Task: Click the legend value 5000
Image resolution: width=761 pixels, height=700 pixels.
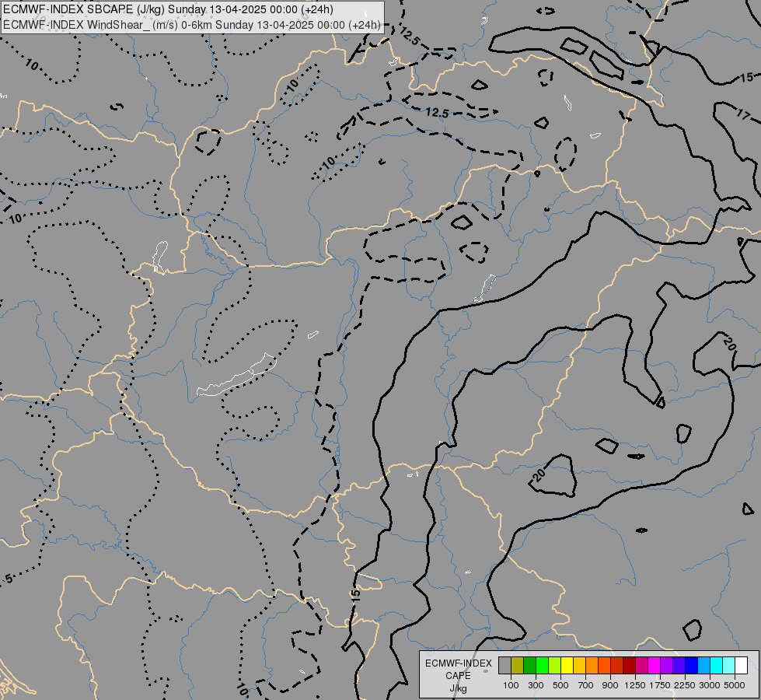Action: [x=734, y=685]
